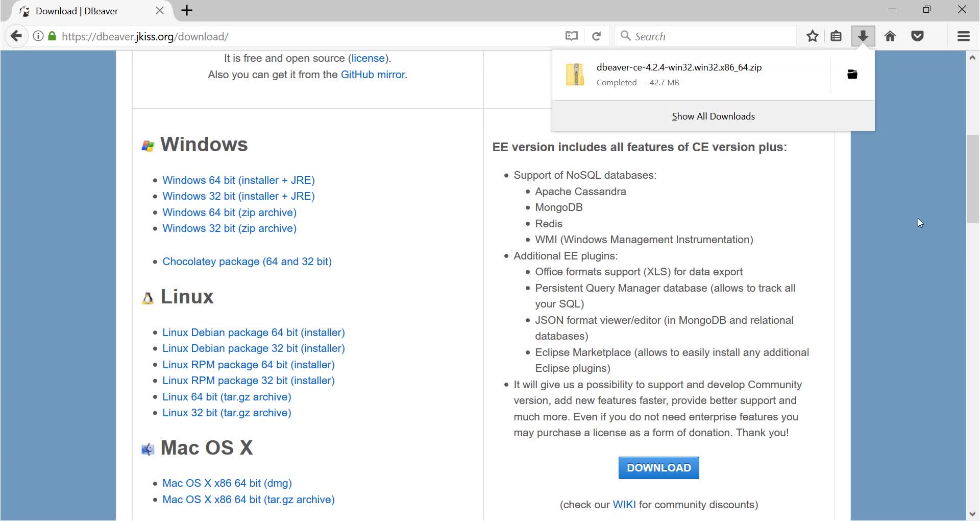Open the Downloads panel arrow icon
The width and height of the screenshot is (980, 521).
863,36
